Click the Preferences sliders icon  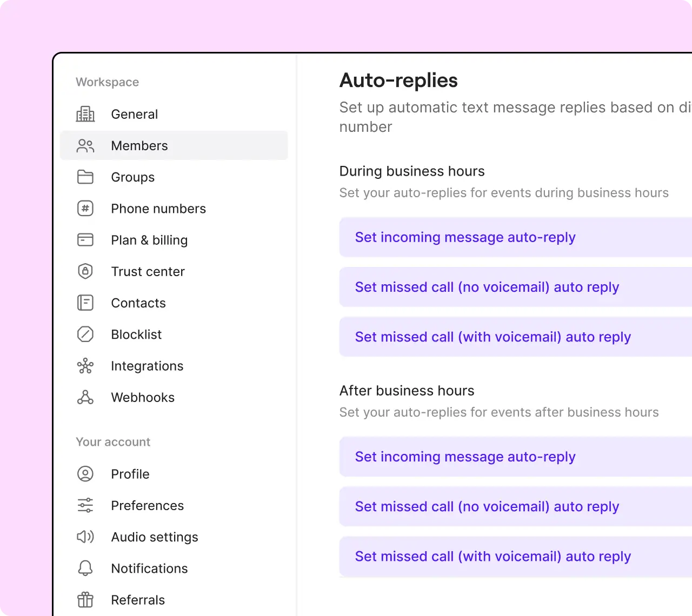[x=85, y=505]
